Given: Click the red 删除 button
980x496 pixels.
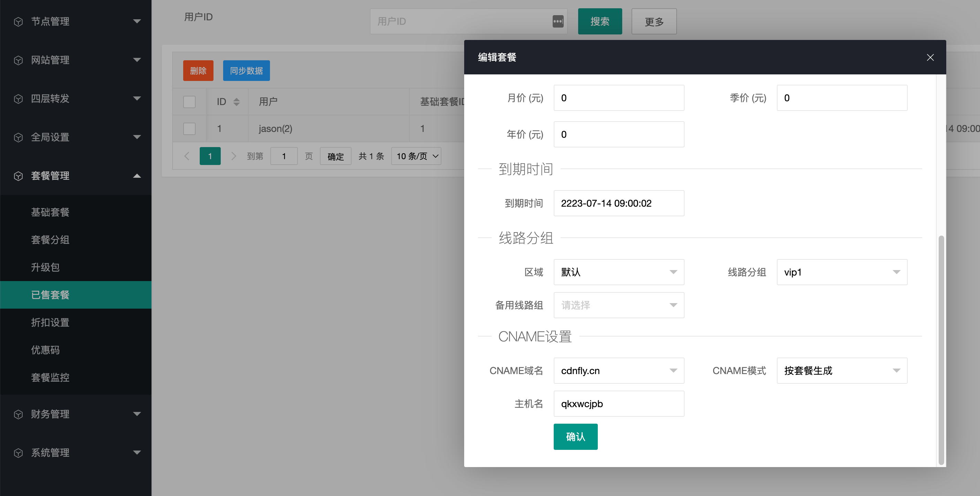Looking at the screenshot, I should coord(198,70).
